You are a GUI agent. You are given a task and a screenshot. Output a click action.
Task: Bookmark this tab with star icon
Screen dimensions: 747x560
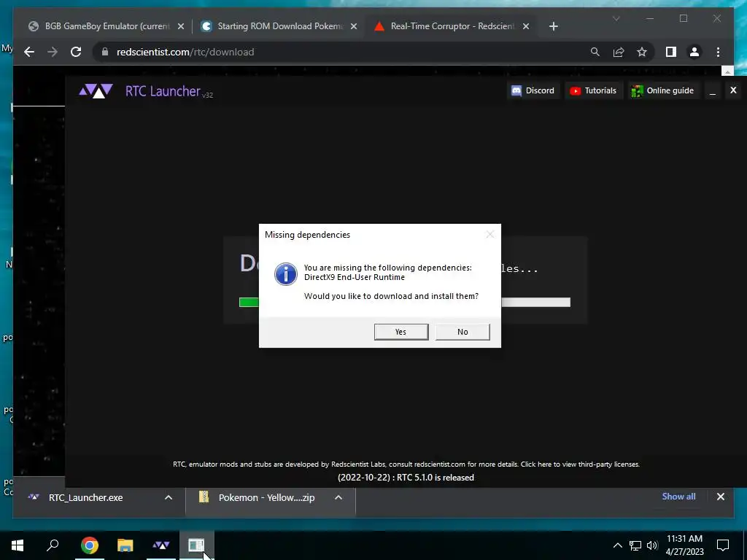click(x=642, y=52)
